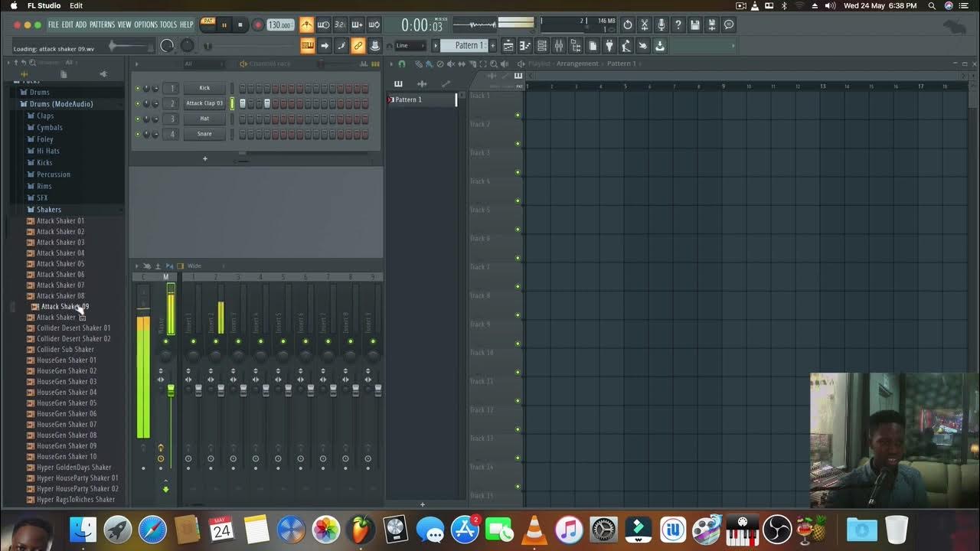
Task: Expand the Hi Hats folder
Action: coord(47,152)
